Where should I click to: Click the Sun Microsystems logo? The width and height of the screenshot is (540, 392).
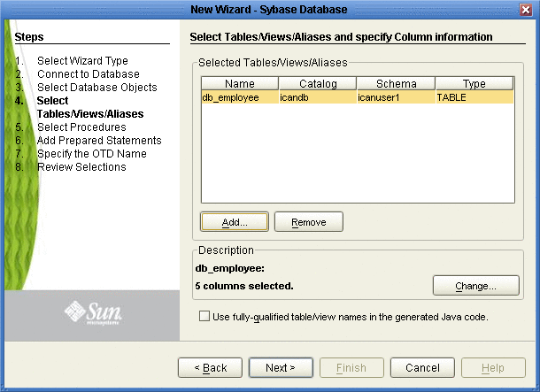coord(93,313)
